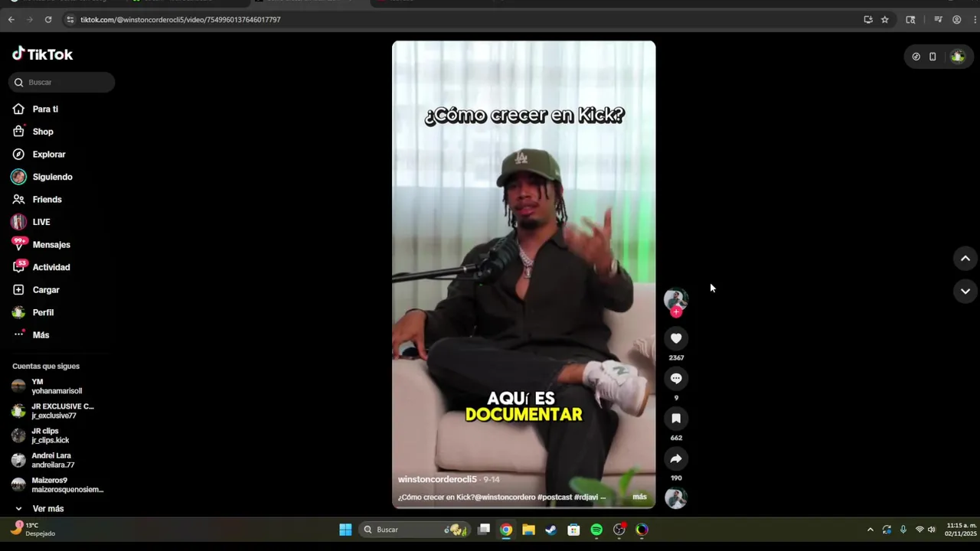Open TikTok coins icon at top right

[x=916, y=57]
